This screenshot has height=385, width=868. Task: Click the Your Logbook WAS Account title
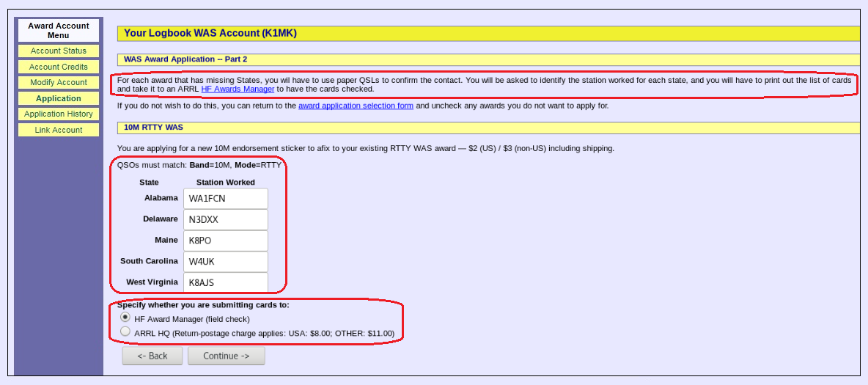point(210,33)
